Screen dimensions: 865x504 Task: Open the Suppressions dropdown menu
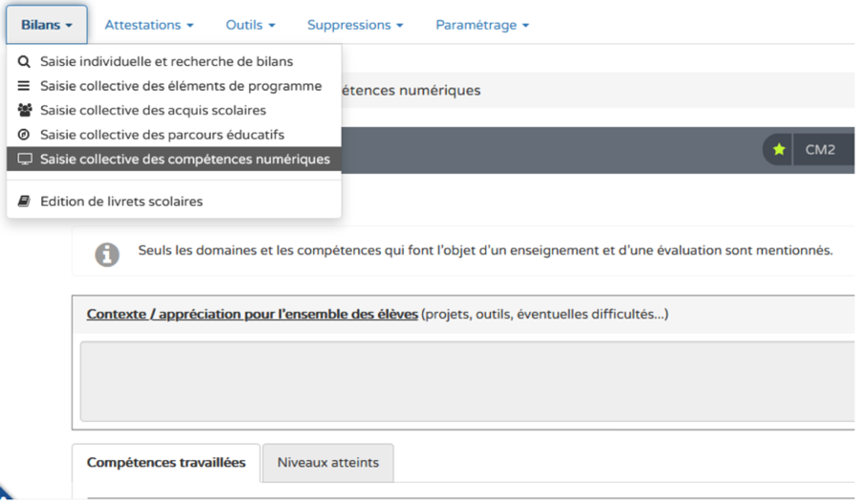(x=354, y=25)
